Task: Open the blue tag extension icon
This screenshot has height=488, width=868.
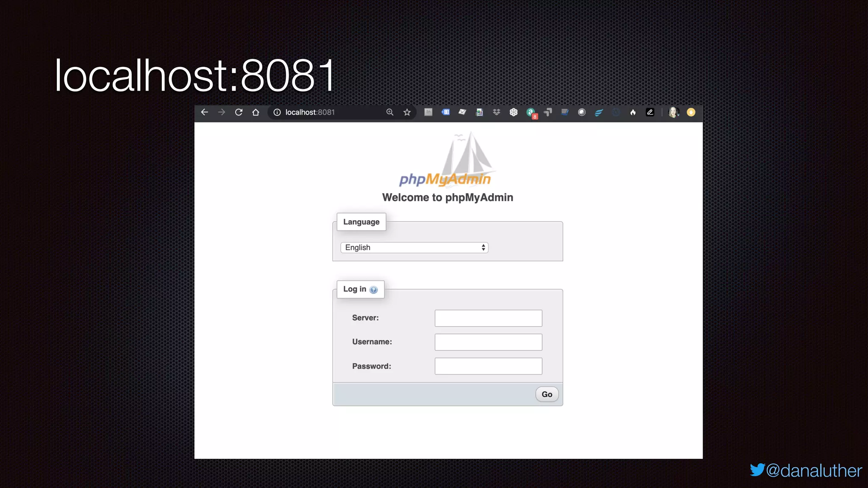Action: tap(445, 112)
